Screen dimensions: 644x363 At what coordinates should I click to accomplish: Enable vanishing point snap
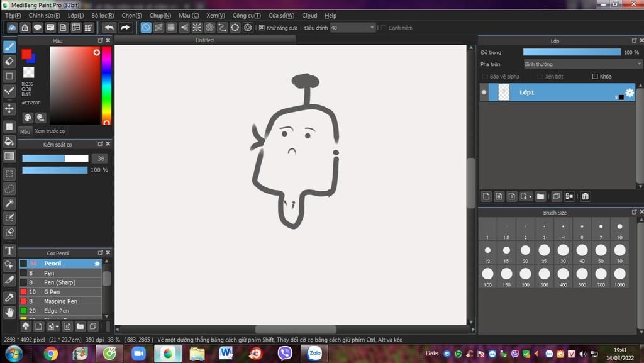click(184, 28)
